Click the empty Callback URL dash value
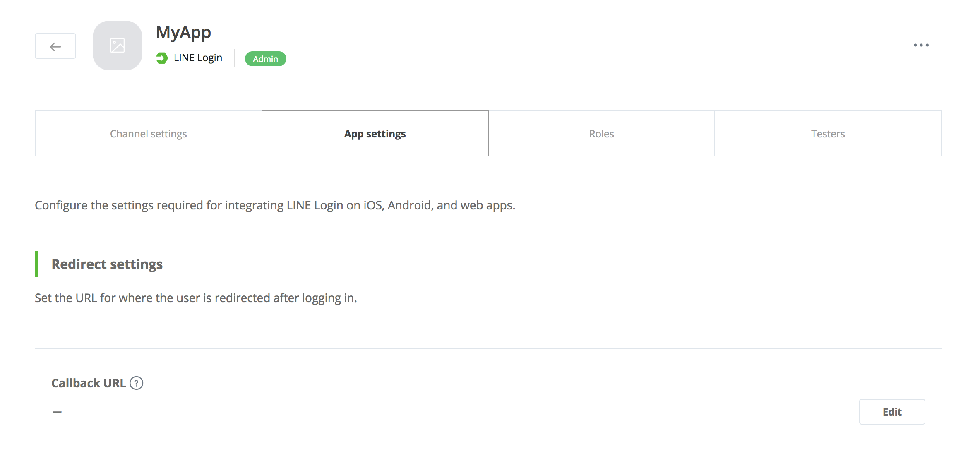Image resolution: width=980 pixels, height=466 pixels. (x=57, y=412)
